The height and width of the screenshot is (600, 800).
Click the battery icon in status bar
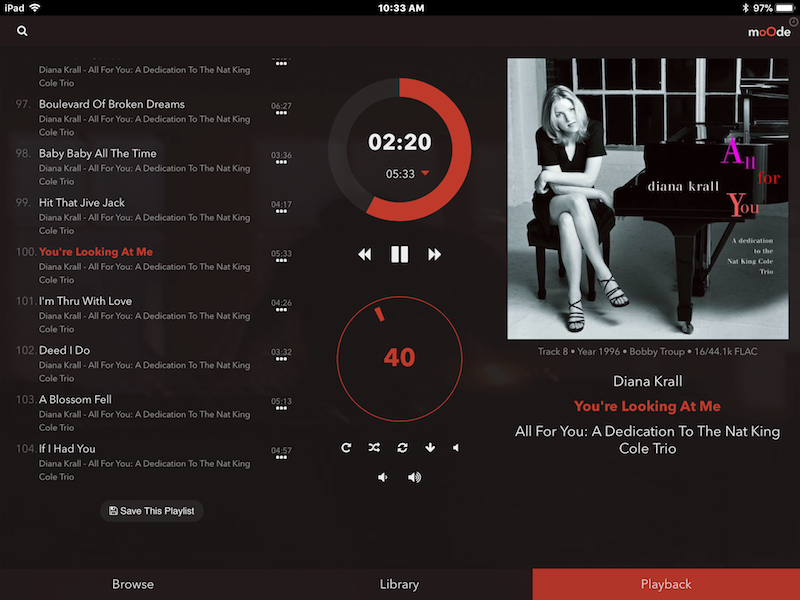(x=786, y=8)
